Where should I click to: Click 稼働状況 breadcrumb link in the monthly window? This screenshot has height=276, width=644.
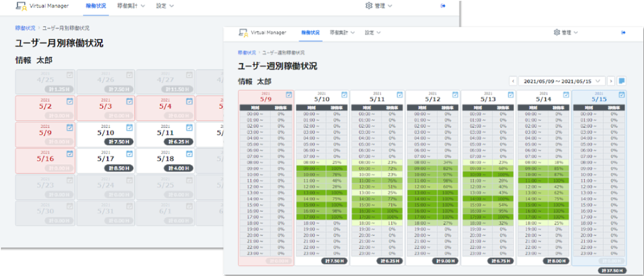25,28
